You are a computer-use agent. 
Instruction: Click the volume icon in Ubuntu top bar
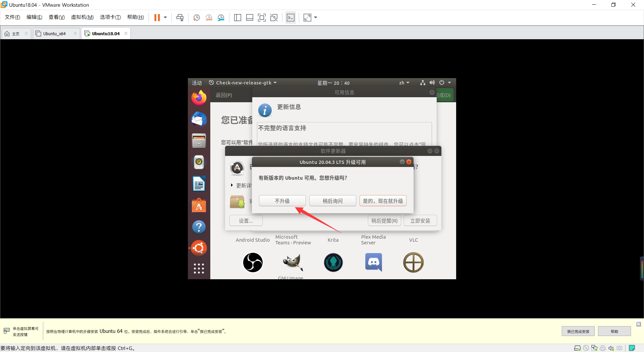pos(432,82)
